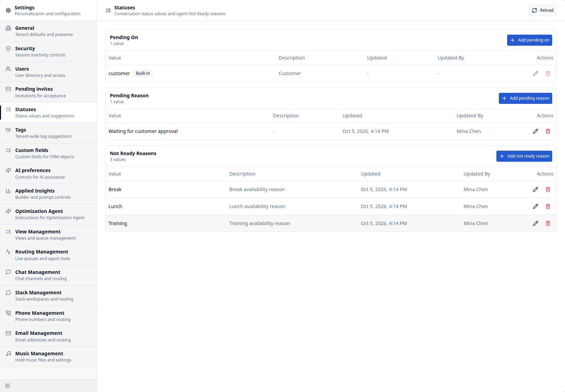Open Routing Management settings
565x392 pixels.
tap(49, 255)
